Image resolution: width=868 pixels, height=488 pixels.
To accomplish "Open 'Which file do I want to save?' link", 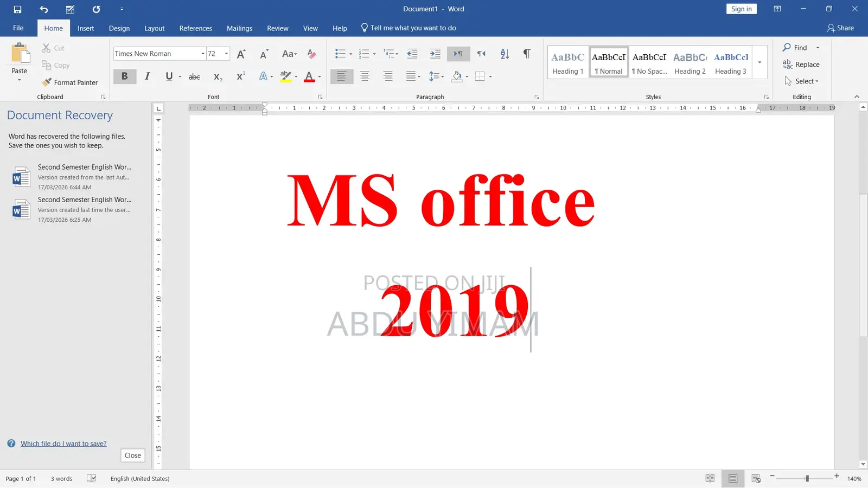I will click(x=63, y=444).
